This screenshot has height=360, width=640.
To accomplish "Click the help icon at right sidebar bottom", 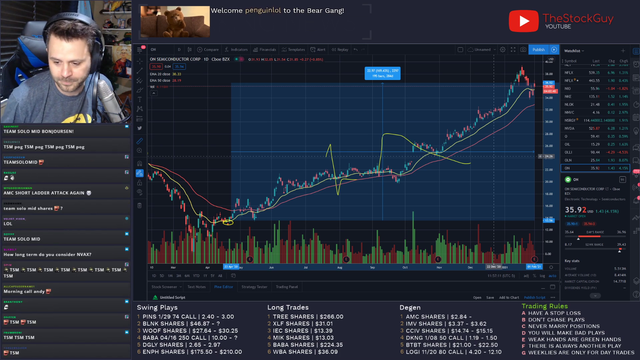I will coord(636,294).
